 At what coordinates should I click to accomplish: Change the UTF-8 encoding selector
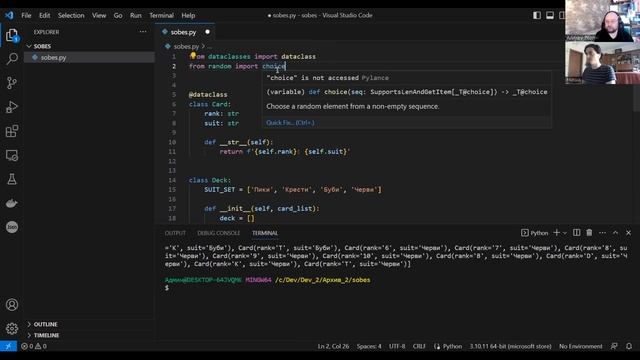click(x=397, y=346)
